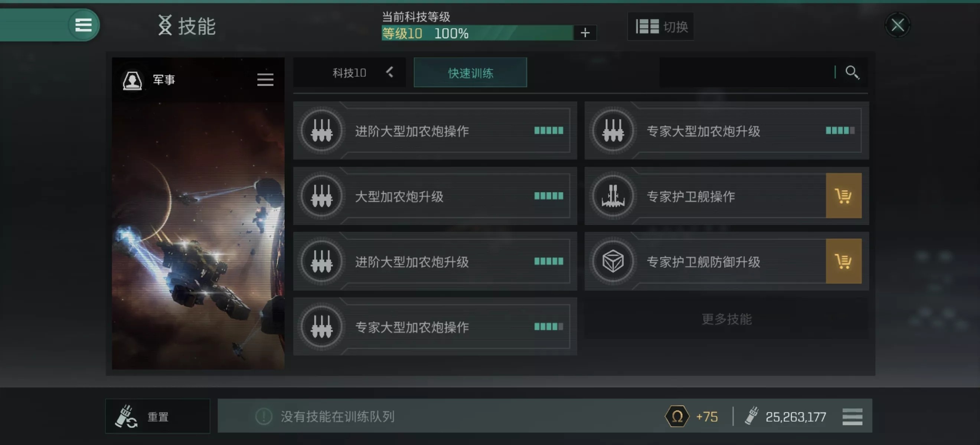Toggle layout with the 切换 button

[x=660, y=27]
